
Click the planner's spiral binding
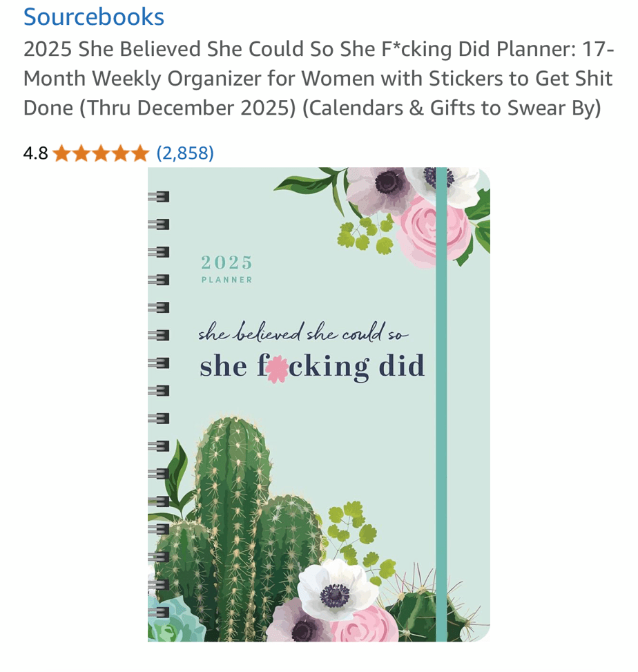pyautogui.click(x=158, y=401)
